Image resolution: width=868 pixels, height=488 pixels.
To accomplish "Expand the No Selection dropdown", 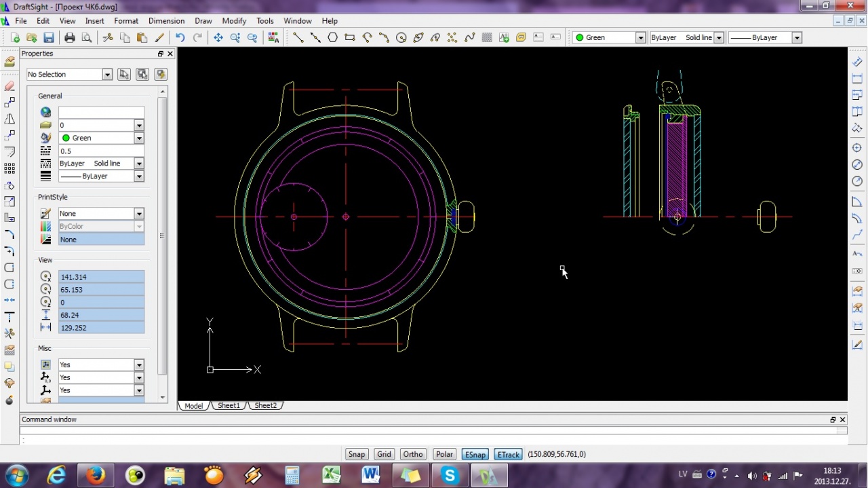I will click(107, 75).
